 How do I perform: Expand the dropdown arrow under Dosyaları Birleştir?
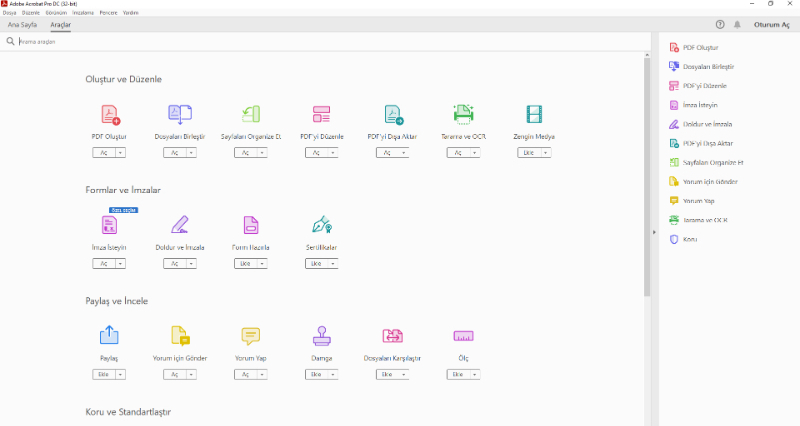tap(191, 153)
